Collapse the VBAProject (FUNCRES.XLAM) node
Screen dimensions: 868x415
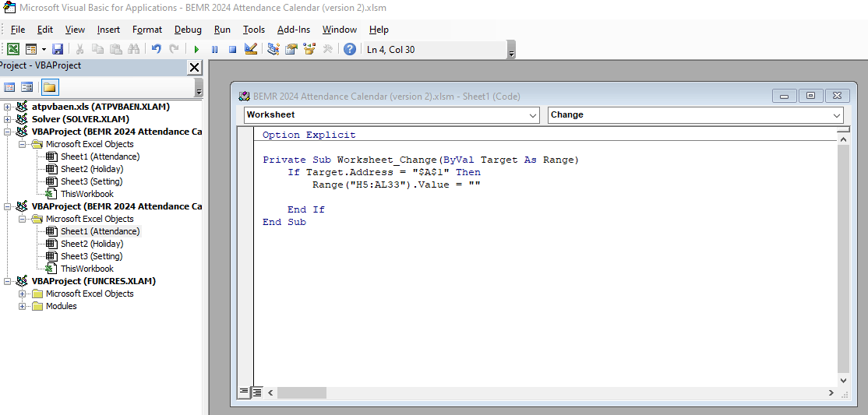tap(7, 281)
